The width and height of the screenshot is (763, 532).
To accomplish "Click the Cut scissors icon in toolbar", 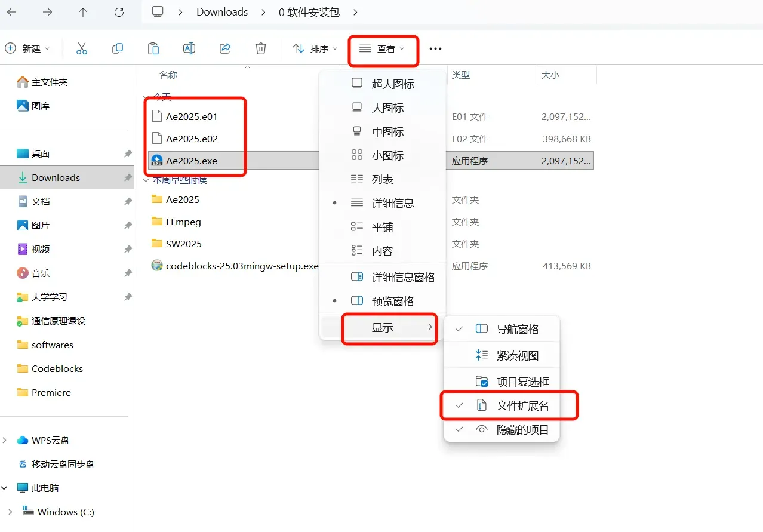I will tap(82, 48).
